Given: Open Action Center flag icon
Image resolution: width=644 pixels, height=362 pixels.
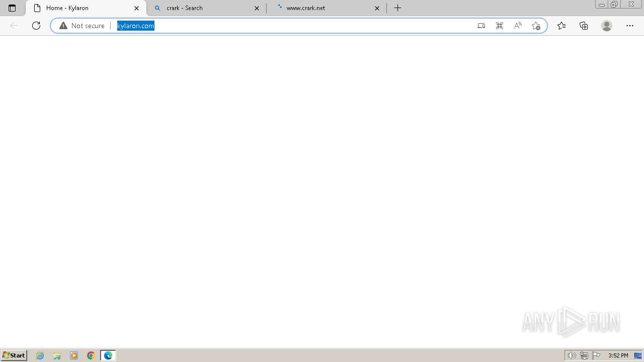Looking at the screenshot, I should coord(596,355).
